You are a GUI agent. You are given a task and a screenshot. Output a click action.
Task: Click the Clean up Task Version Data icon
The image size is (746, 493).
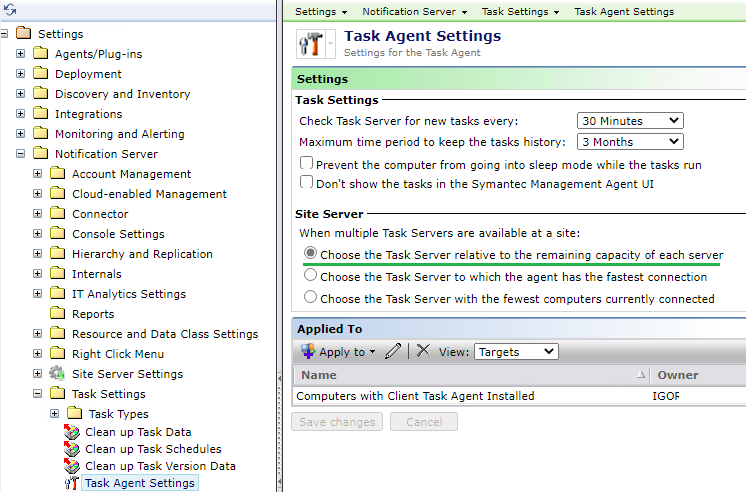(72, 466)
